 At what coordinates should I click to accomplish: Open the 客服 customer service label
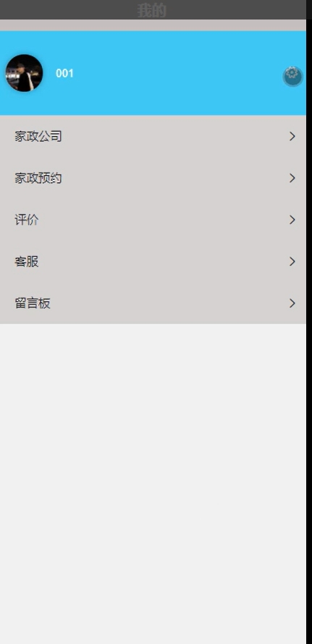coord(27,262)
